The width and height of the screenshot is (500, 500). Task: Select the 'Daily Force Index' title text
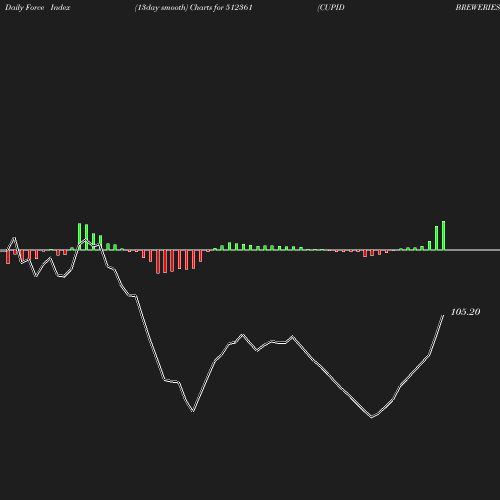coord(38,7)
